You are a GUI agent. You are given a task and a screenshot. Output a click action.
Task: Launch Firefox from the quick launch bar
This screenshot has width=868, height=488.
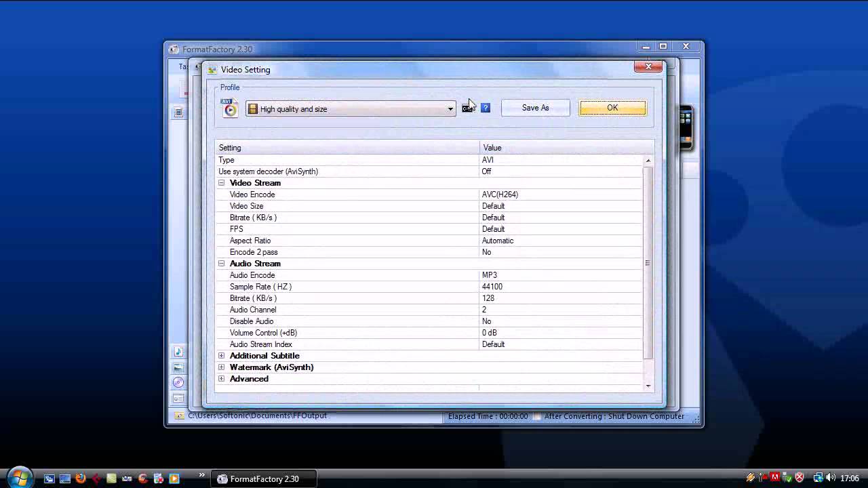point(81,479)
